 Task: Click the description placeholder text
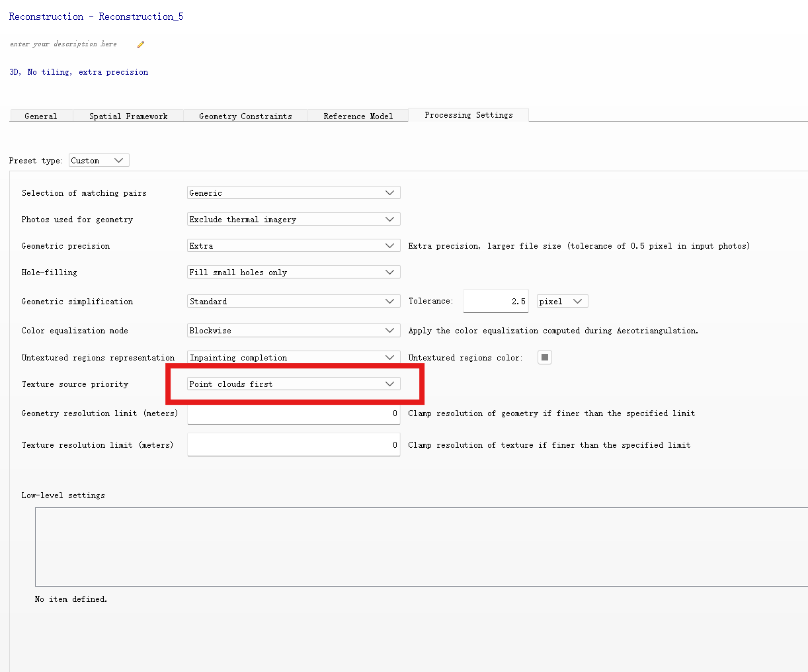click(63, 44)
